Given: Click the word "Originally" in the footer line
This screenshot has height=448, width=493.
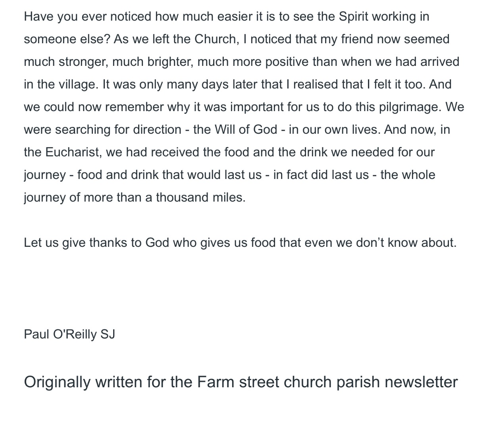Looking at the screenshot, I should point(57,382).
